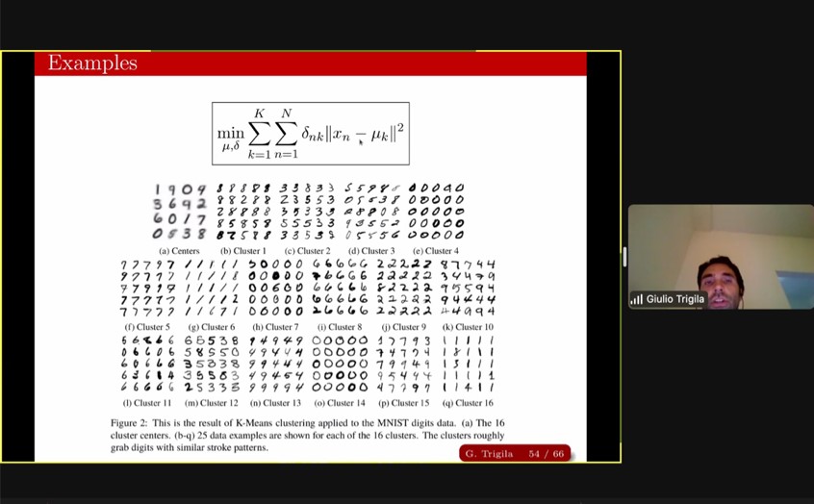Click the Giulio Trigila participant video thumbnail

point(721,257)
